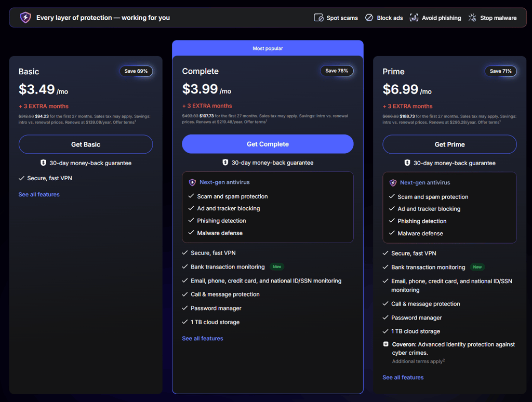Click the checkmark beside Basic's Secure, fast VPN
The image size is (532, 402).
click(21, 178)
